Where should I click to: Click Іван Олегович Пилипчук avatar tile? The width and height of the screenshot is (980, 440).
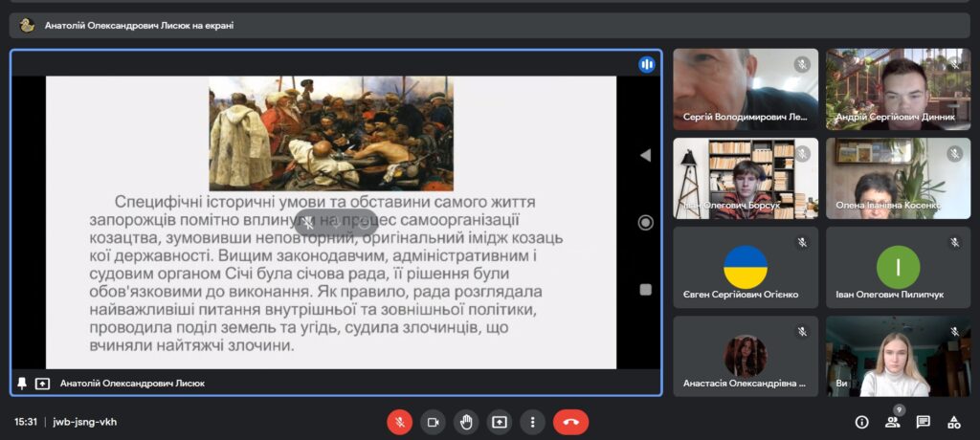tap(898, 267)
